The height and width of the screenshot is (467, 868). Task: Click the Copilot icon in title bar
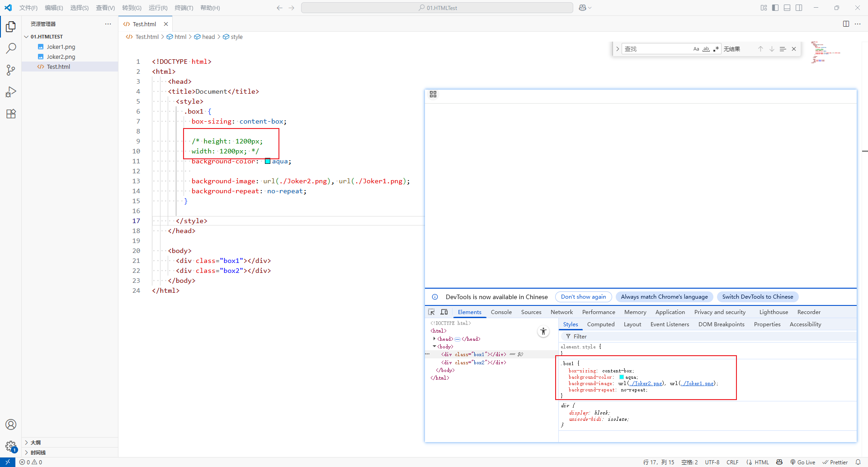[x=582, y=8]
